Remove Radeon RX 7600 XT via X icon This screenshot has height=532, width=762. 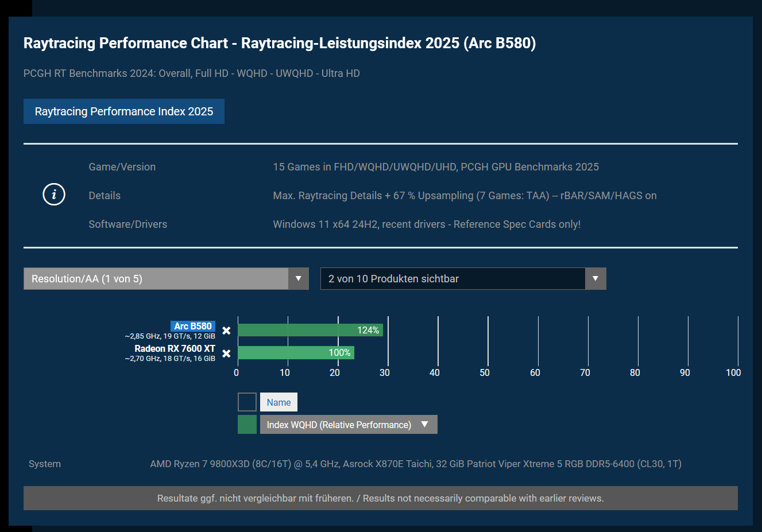pyautogui.click(x=226, y=354)
